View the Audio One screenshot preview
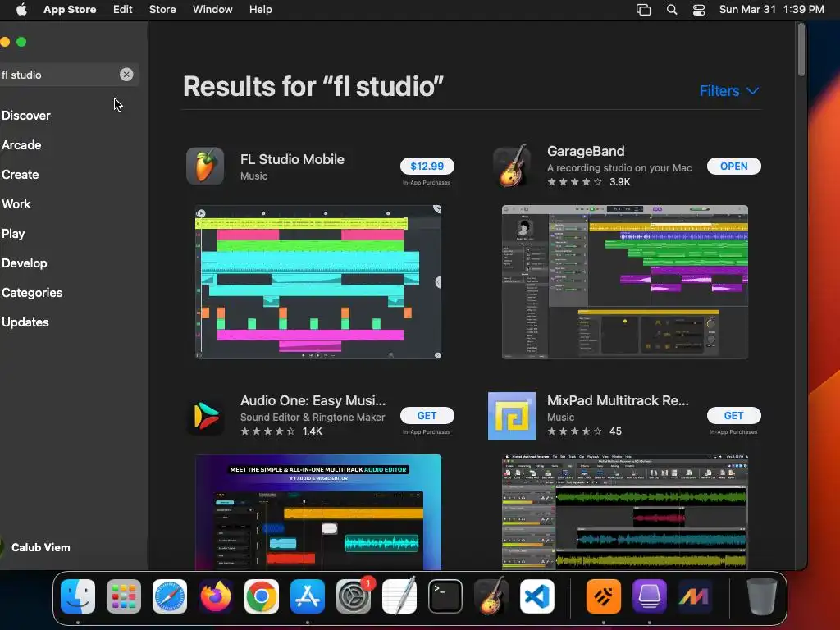This screenshot has height=630, width=840. click(x=318, y=512)
